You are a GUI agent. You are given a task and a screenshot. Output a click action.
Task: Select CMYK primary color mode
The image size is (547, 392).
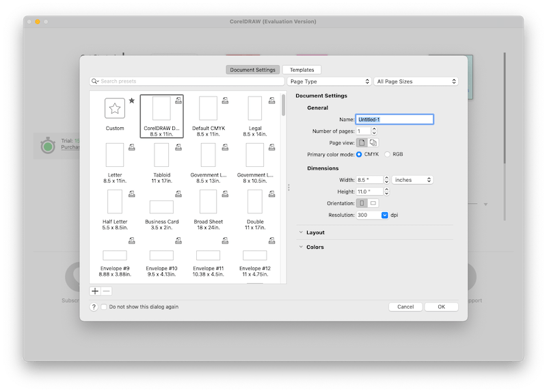click(x=360, y=155)
